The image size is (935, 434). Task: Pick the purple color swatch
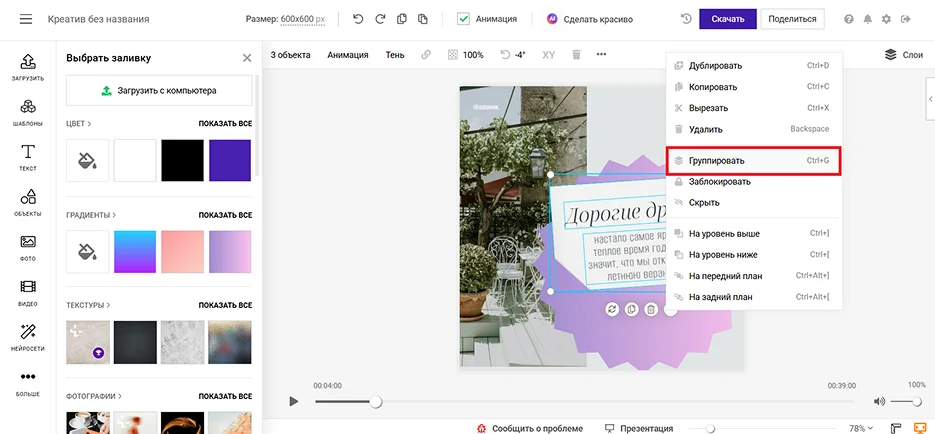point(230,160)
